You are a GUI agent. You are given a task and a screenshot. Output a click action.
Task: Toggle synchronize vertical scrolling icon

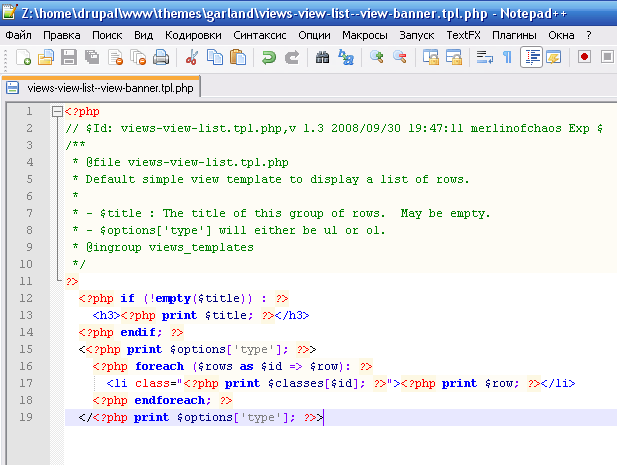pos(430,57)
